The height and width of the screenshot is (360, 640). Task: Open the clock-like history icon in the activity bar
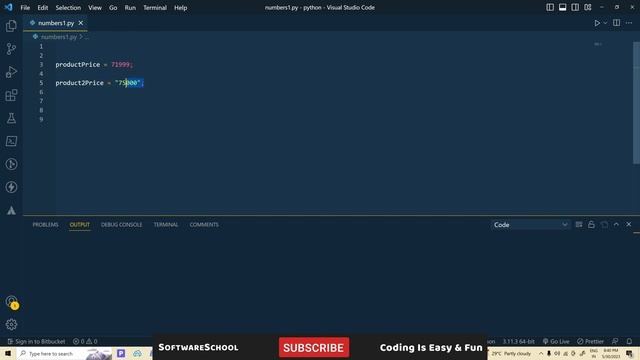pyautogui.click(x=11, y=164)
